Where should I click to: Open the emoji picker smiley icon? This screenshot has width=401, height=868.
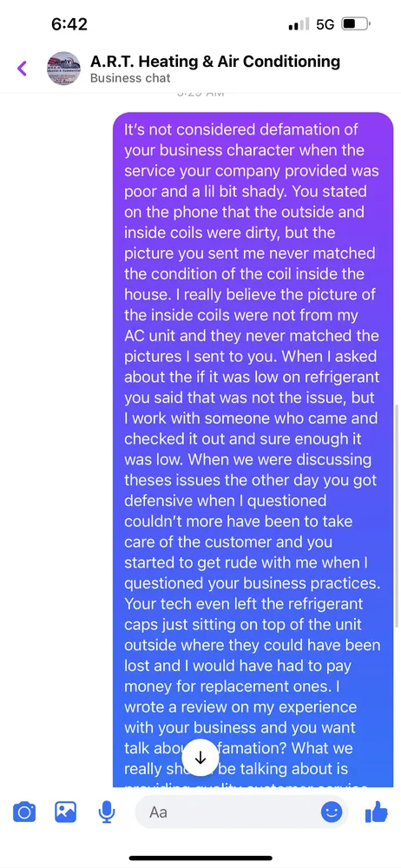pyautogui.click(x=332, y=812)
